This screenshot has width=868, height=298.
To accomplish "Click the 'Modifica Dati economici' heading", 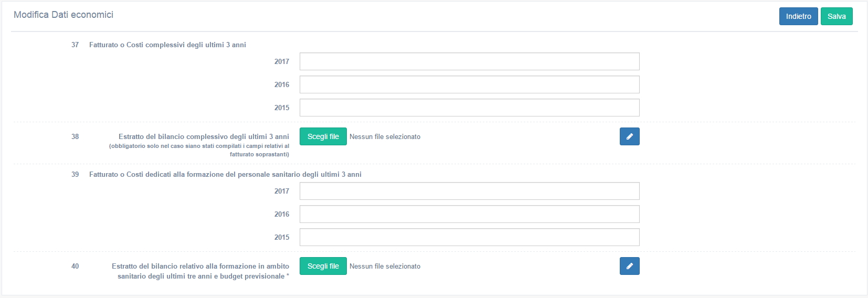I will 63,15.
